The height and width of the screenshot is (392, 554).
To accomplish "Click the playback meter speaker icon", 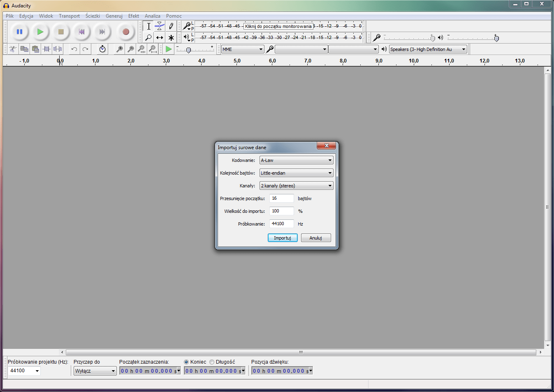I will (x=187, y=37).
